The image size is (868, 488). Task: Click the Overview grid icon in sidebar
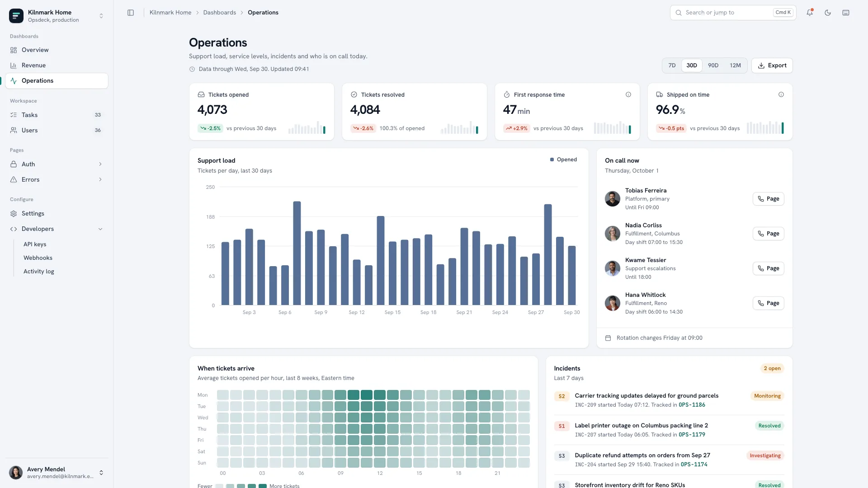click(x=14, y=50)
